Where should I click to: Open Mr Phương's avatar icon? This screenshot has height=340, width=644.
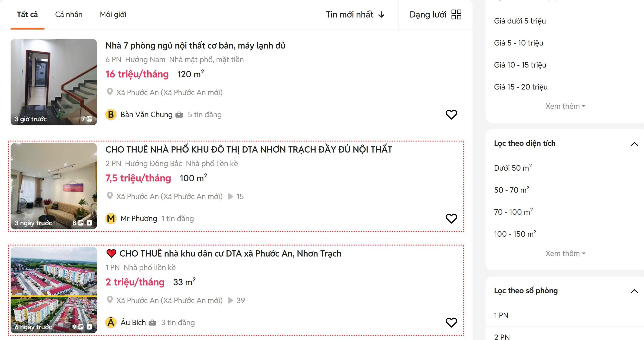(x=110, y=218)
